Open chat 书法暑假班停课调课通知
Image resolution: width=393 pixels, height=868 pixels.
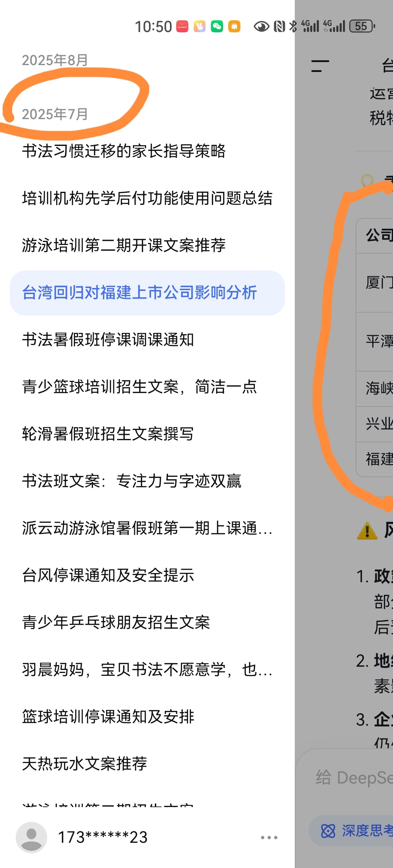point(108,339)
